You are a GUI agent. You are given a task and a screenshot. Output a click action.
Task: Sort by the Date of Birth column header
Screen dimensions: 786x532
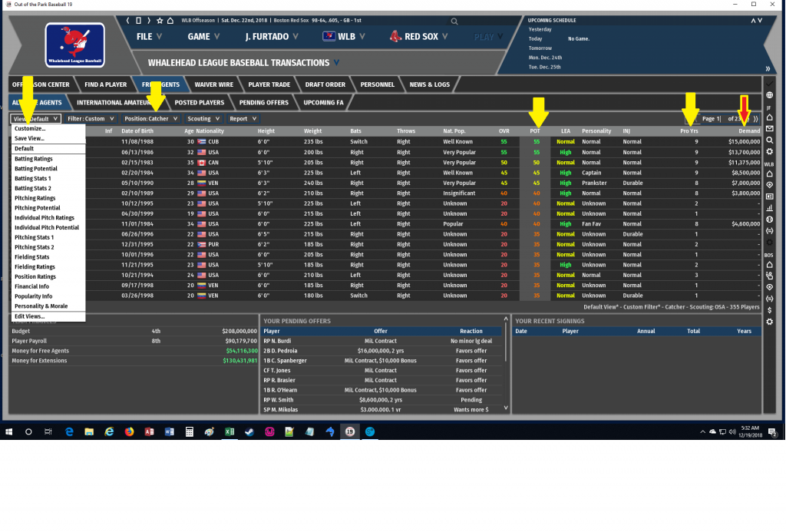(x=137, y=131)
